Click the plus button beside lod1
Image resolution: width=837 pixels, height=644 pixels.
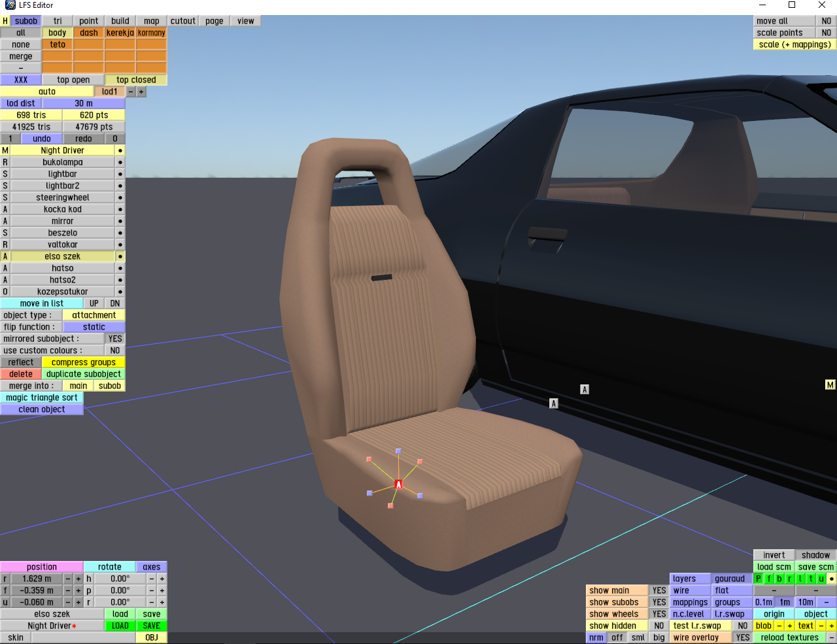click(141, 92)
